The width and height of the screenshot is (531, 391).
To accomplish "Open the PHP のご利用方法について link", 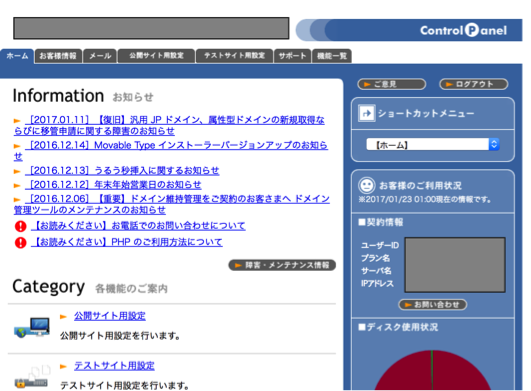I will coord(127,242).
